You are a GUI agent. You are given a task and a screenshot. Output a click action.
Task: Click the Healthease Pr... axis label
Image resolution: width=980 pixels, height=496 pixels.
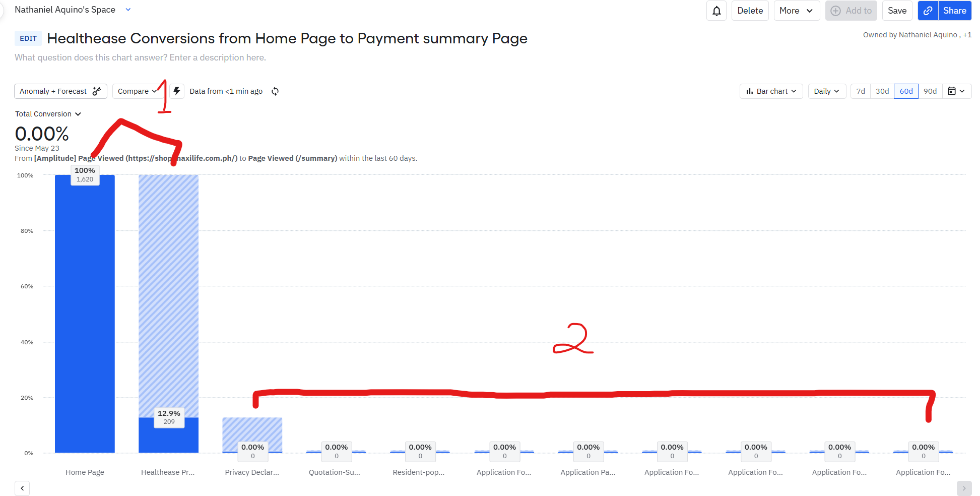point(168,472)
